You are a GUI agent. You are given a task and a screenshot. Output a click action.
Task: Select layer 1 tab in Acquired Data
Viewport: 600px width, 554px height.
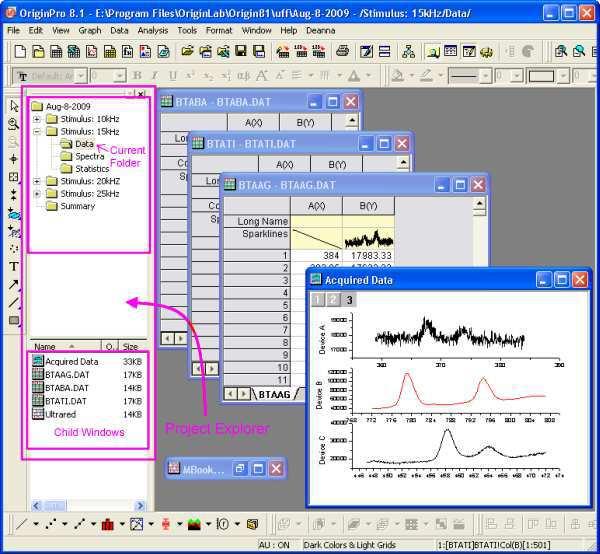(317, 300)
